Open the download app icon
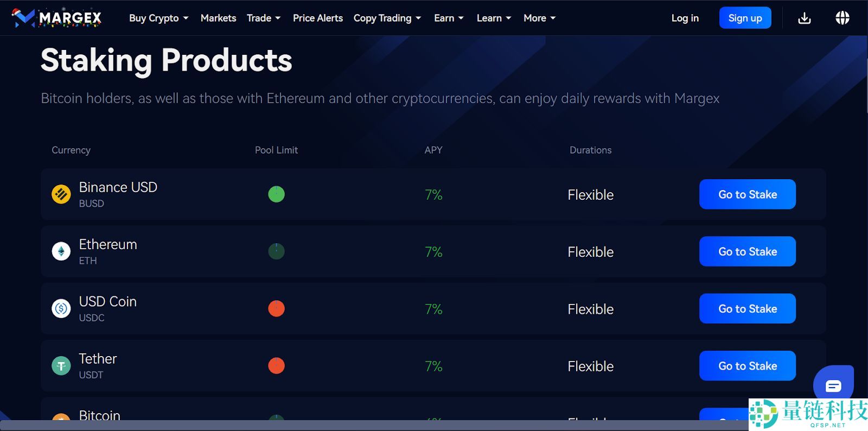 [x=805, y=18]
